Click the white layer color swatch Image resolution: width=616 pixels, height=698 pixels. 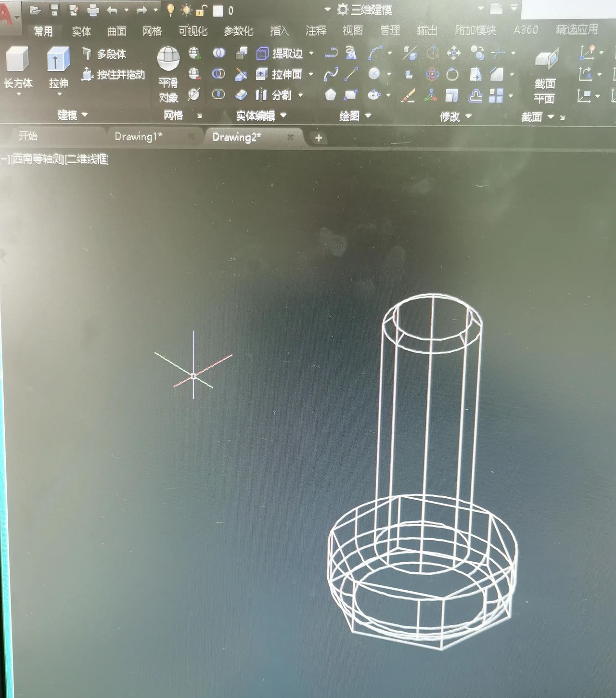pos(218,11)
